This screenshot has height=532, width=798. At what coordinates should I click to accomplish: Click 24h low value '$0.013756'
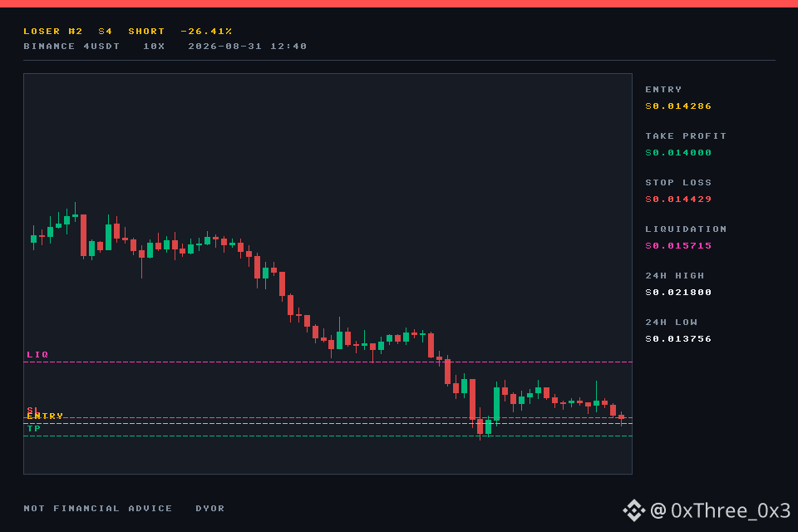[x=678, y=339]
